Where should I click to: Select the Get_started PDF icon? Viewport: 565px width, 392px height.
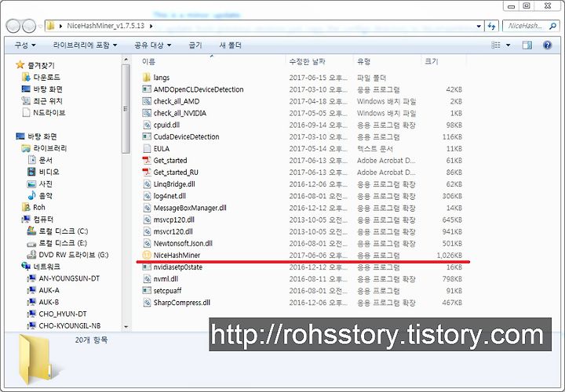(146, 161)
